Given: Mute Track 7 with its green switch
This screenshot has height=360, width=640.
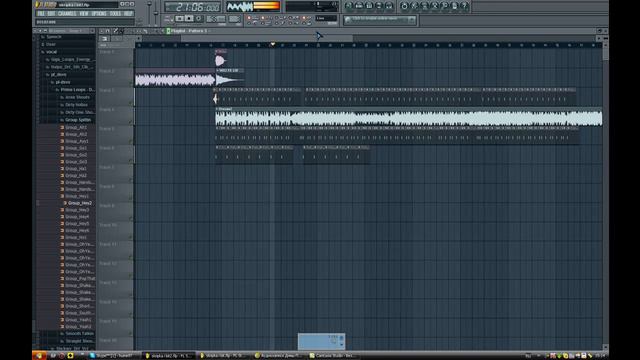Looking at the screenshot, I should 131,180.
